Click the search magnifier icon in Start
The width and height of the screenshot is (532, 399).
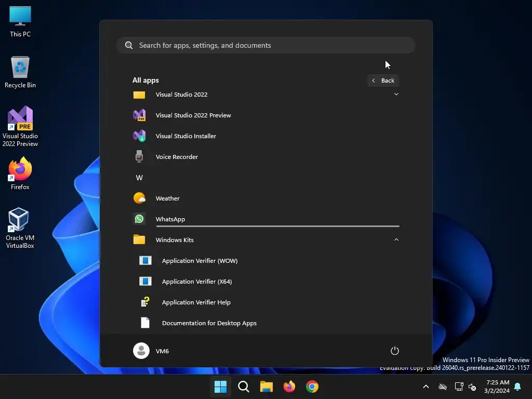(x=129, y=46)
